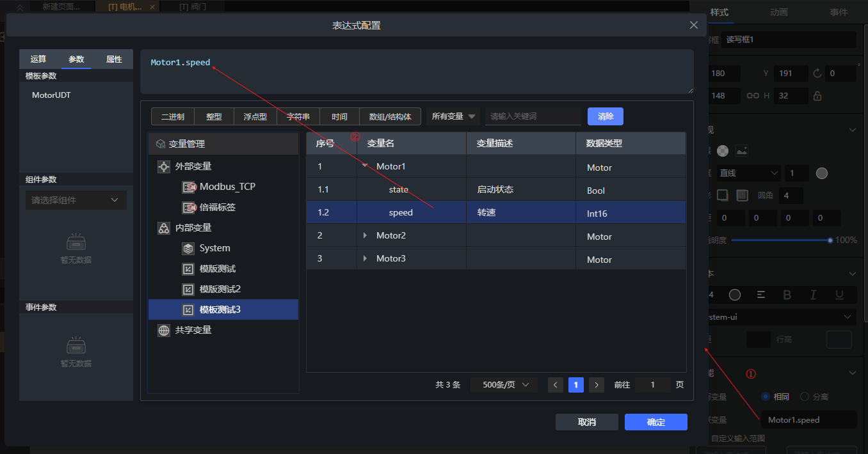Switch to the 样式 panel tab
This screenshot has height=454, width=868.
[719, 12]
